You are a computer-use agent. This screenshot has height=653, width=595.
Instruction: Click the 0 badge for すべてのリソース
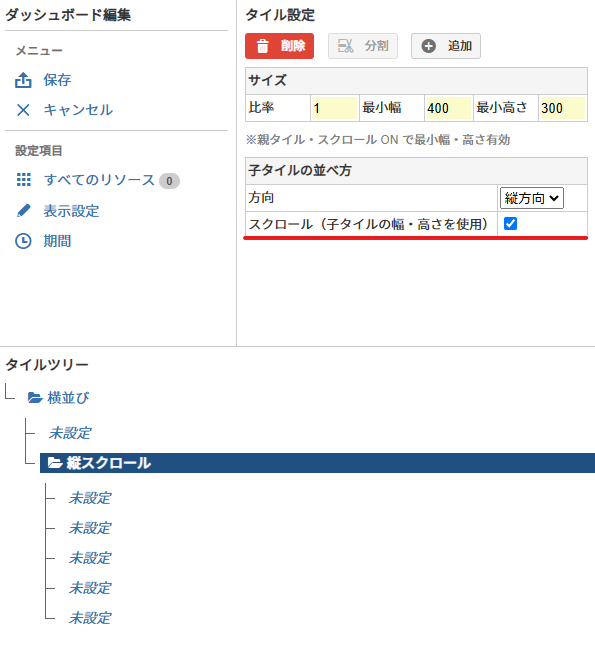(169, 181)
